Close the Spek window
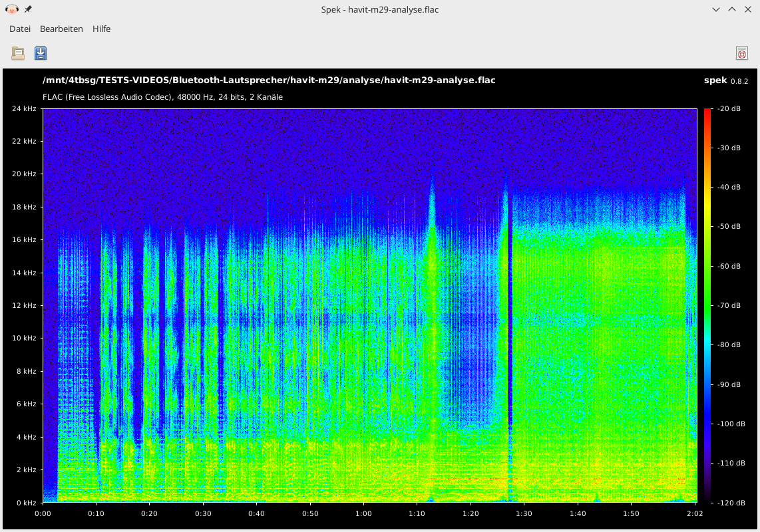This screenshot has height=532, width=760. click(748, 9)
